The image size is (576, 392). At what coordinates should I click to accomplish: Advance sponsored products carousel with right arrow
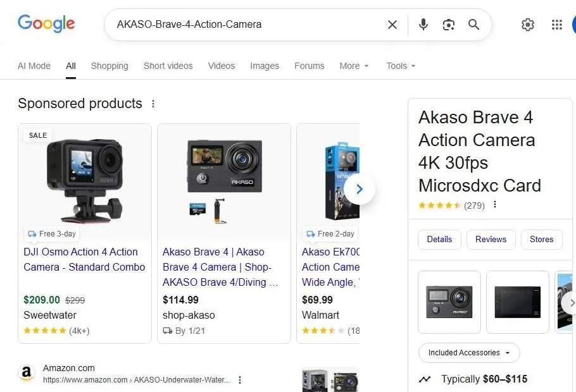pos(360,189)
